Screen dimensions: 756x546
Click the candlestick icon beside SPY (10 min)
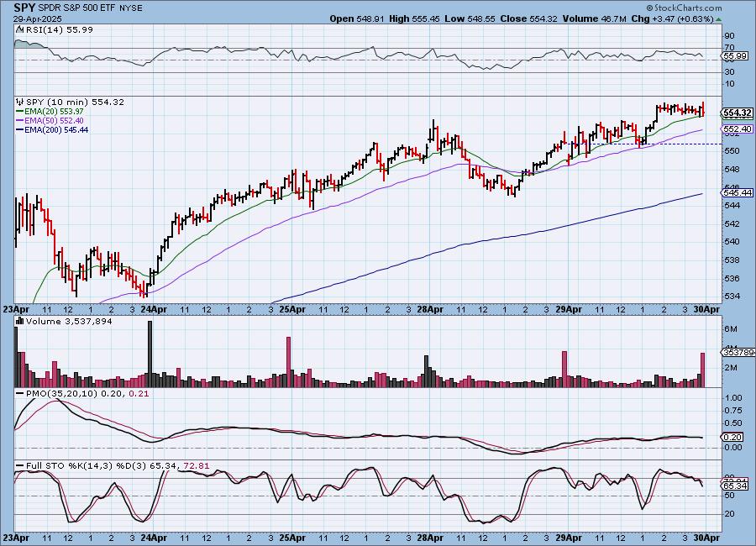click(x=20, y=102)
